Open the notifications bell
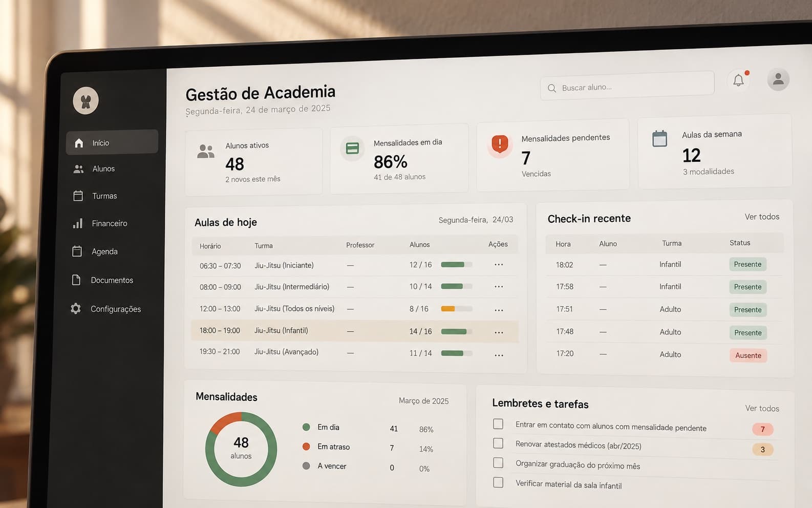Viewport: 812px width, 508px height. (x=738, y=80)
